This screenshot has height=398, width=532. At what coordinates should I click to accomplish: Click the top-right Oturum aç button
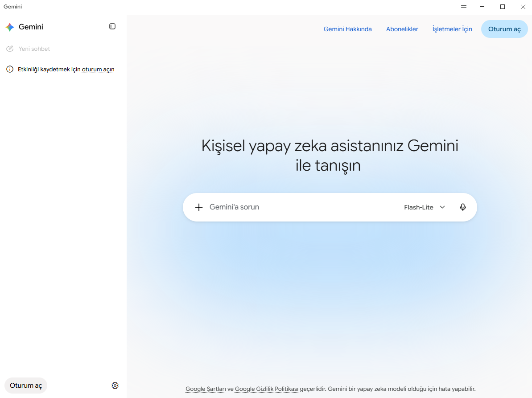point(504,29)
